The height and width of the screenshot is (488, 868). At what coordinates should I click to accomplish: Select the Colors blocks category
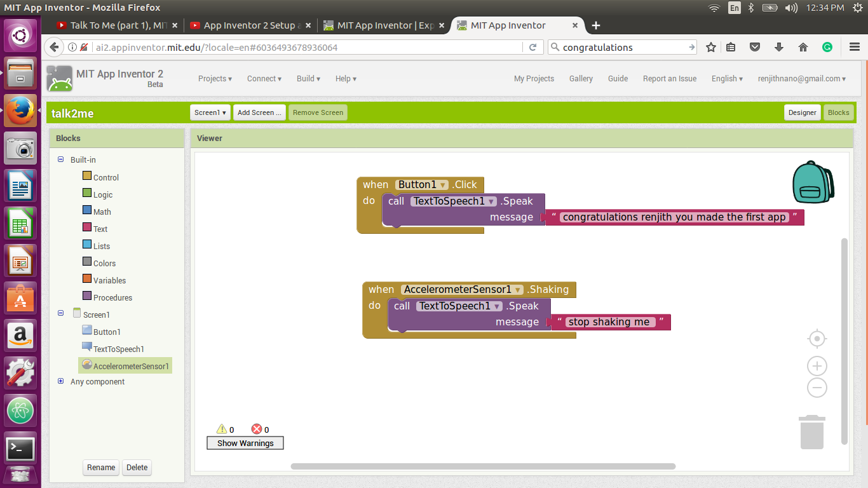99,263
